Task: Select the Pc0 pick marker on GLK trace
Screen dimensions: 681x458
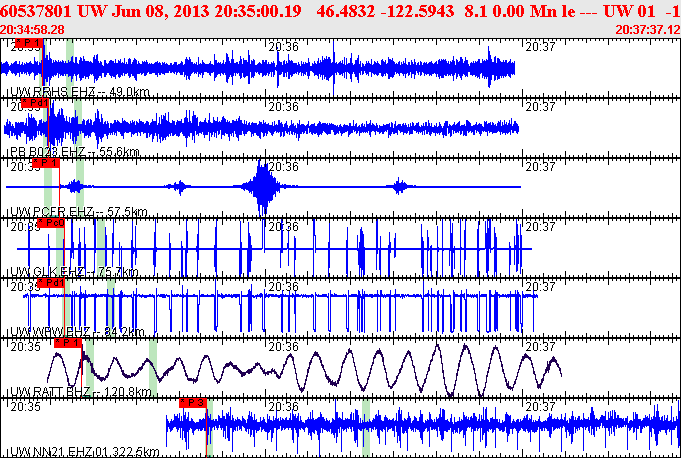Action: click(x=53, y=223)
